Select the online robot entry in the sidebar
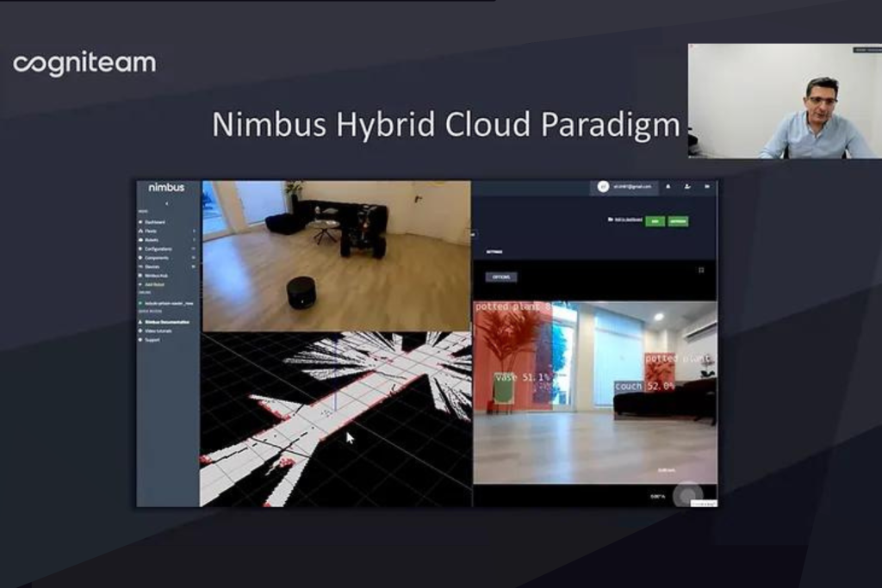This screenshot has width=882, height=588. tap(169, 304)
